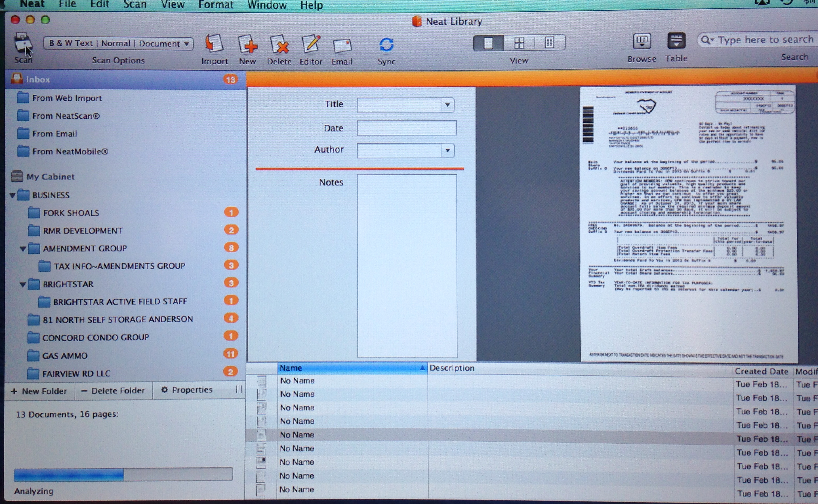The height and width of the screenshot is (504, 818).
Task: Collapse the BRIGHTSTAR folder
Action: coord(23,285)
